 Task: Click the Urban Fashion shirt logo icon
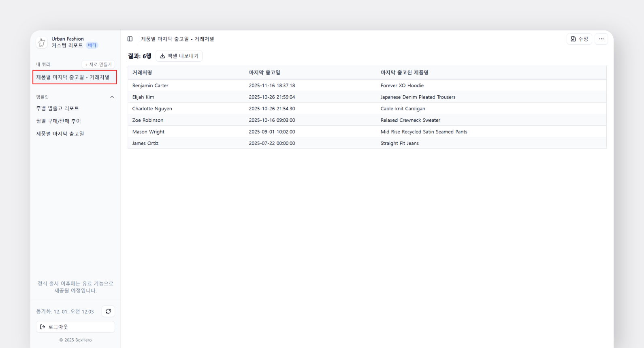[42, 43]
